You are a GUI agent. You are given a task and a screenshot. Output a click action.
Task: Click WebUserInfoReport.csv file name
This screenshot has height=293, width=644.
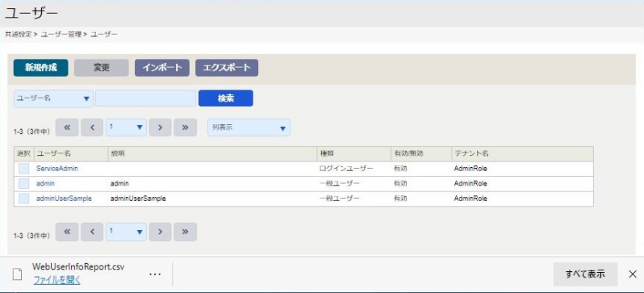78,266
